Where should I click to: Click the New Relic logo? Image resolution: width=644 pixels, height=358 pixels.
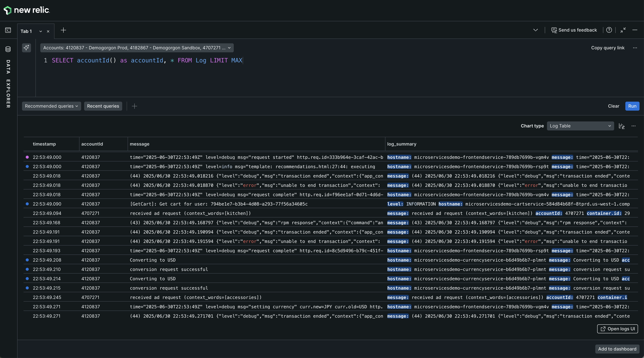click(26, 10)
